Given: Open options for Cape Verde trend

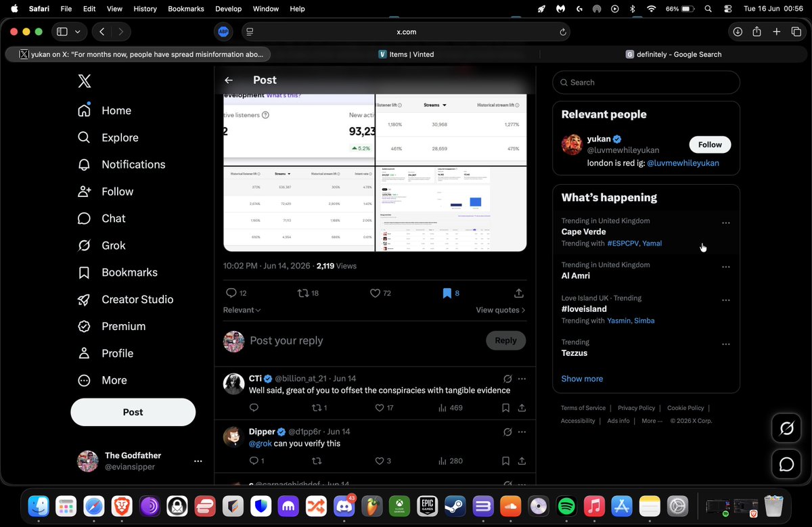Looking at the screenshot, I should tap(725, 223).
